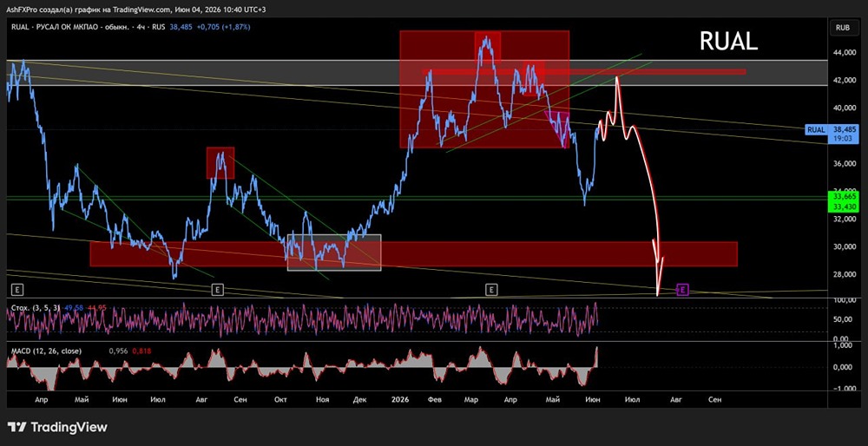Click the green 33,430 price label
Image resolution: width=868 pixels, height=446 pixels.
pyautogui.click(x=843, y=207)
